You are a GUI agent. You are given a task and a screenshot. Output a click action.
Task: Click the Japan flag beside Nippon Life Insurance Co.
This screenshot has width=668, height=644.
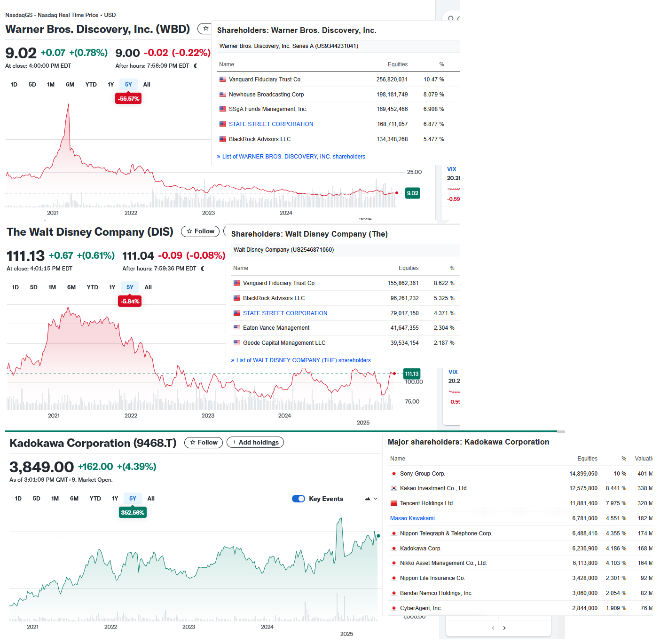click(x=394, y=578)
